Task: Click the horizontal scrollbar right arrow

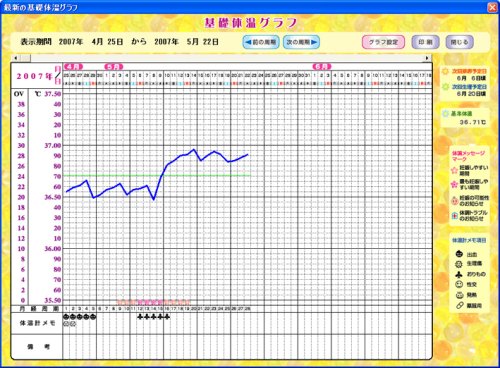Action: [x=427, y=58]
